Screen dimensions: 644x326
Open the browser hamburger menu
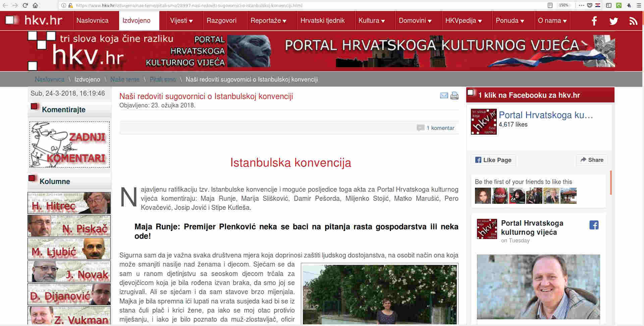pyautogui.click(x=639, y=5)
